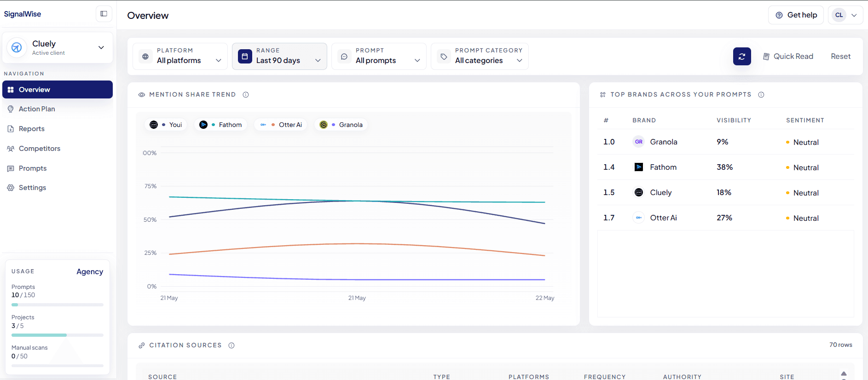
Task: Click the calendar icon in Range filter
Action: [x=245, y=57]
